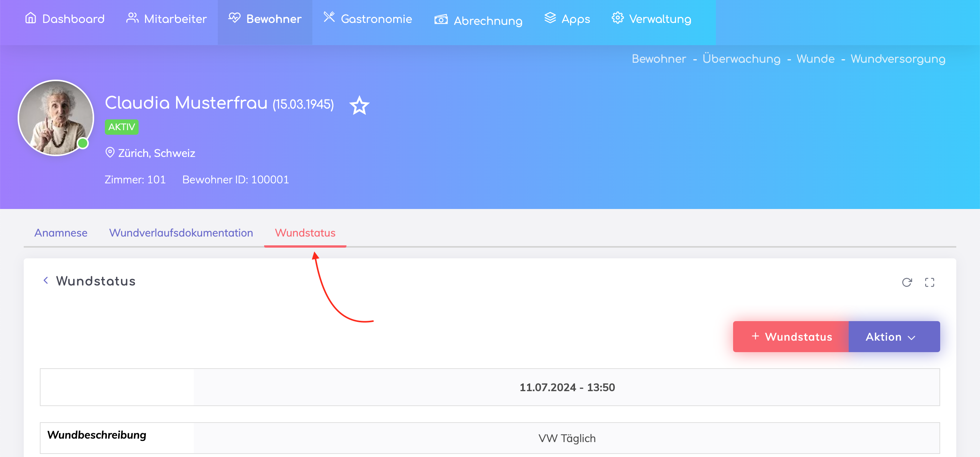Click the Verwaltung gear icon
Image resolution: width=980 pixels, height=457 pixels.
coord(617,18)
